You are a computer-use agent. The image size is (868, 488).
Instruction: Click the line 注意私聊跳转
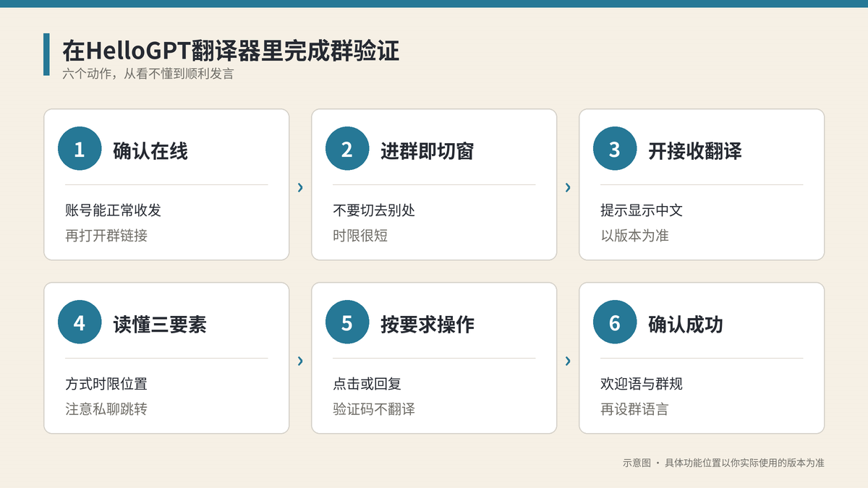click(106, 409)
